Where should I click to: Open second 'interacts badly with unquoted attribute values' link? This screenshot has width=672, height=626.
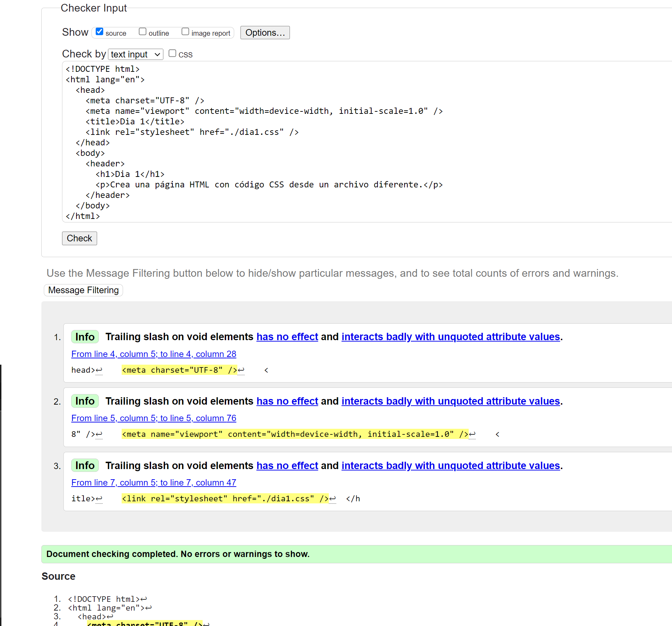point(450,401)
